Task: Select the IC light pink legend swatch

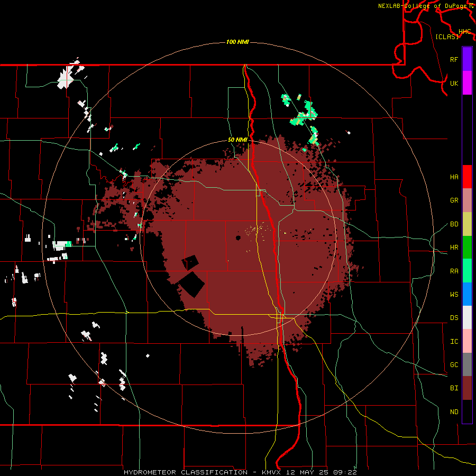Action: tap(467, 341)
